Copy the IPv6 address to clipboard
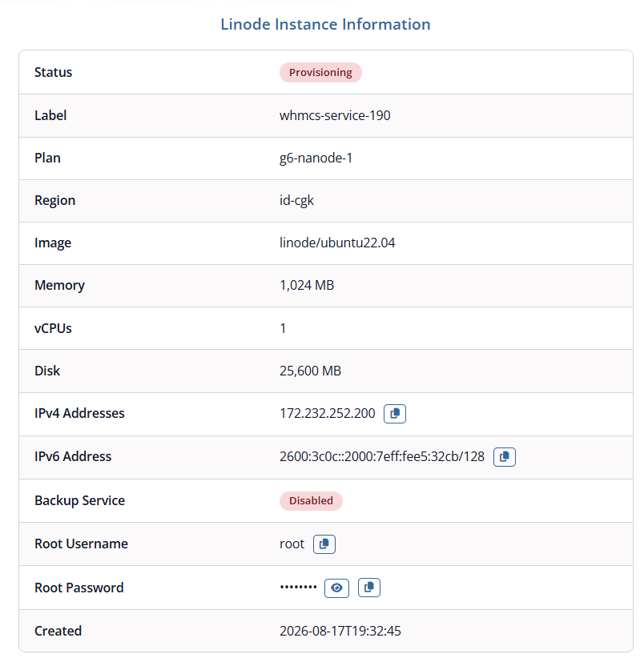Viewport: 644px width, 658px height. pos(504,457)
